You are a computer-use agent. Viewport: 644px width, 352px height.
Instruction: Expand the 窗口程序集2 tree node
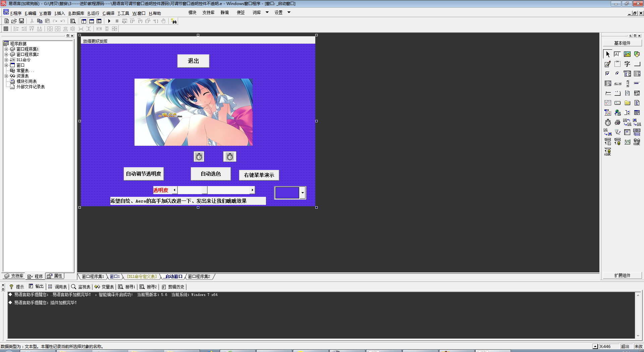click(6, 54)
